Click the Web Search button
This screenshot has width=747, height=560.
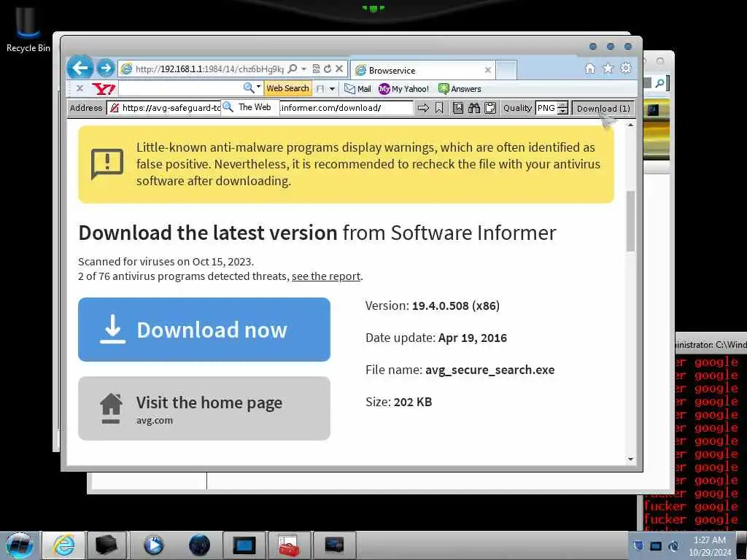[x=287, y=88]
